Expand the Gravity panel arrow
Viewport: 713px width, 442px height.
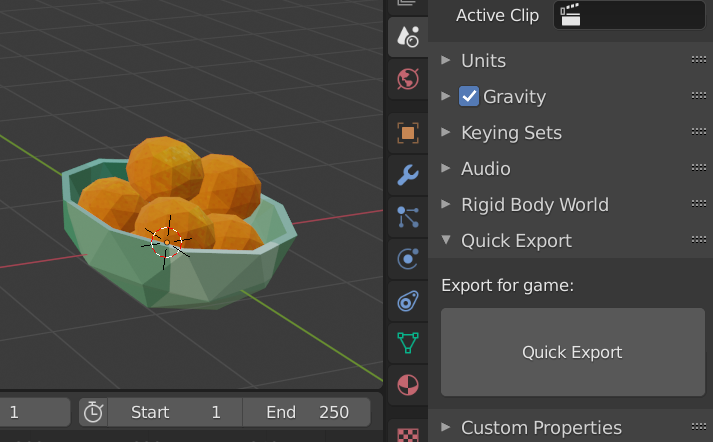446,96
